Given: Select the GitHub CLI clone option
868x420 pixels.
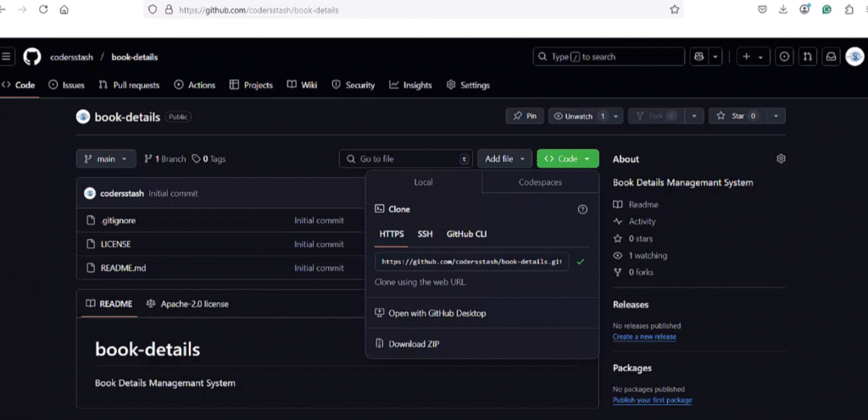Looking at the screenshot, I should (467, 234).
